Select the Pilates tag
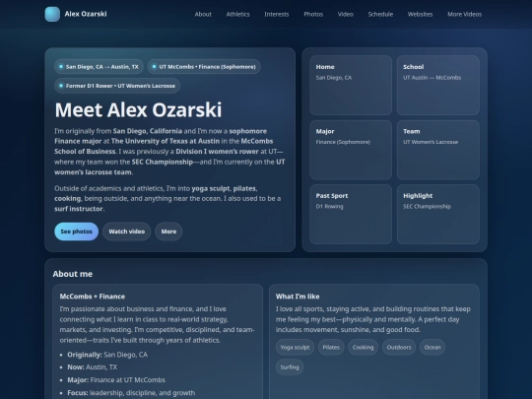Screen dimensions: 532x399 [331, 347]
